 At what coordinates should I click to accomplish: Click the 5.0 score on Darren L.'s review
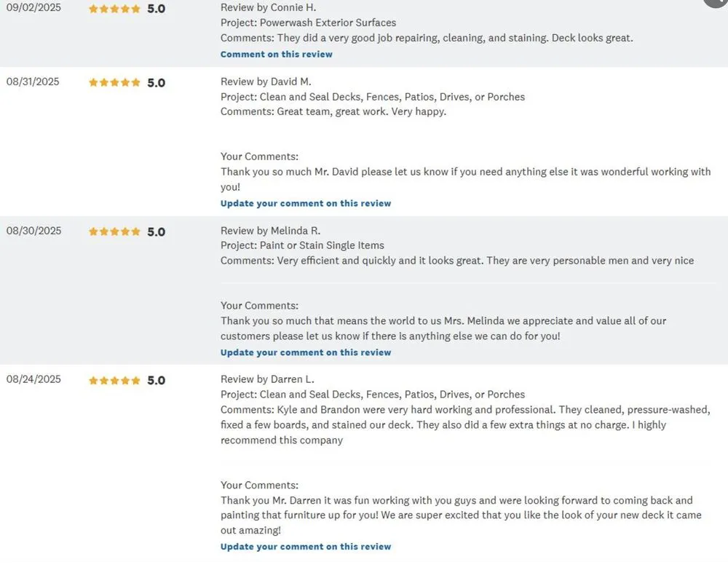click(x=157, y=380)
